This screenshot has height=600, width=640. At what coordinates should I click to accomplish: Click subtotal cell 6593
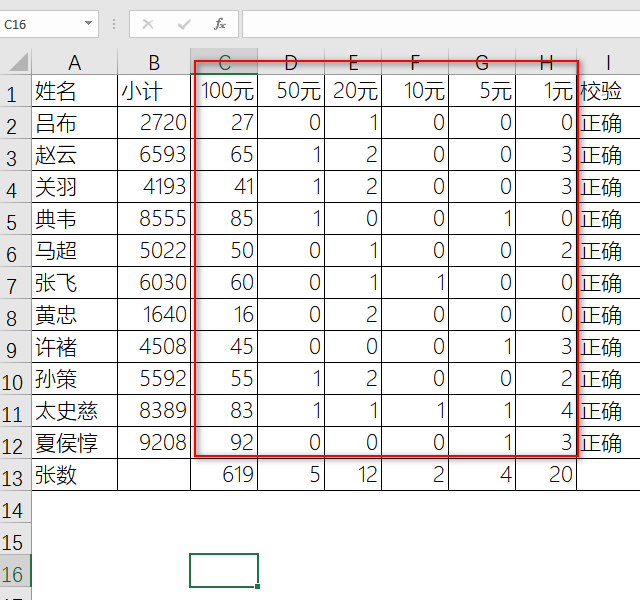(x=154, y=155)
